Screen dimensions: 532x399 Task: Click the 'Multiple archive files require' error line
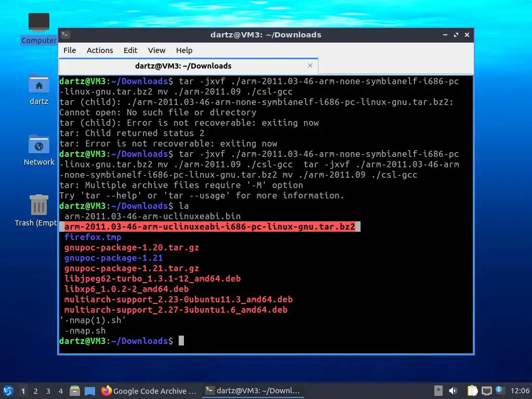pos(181,185)
